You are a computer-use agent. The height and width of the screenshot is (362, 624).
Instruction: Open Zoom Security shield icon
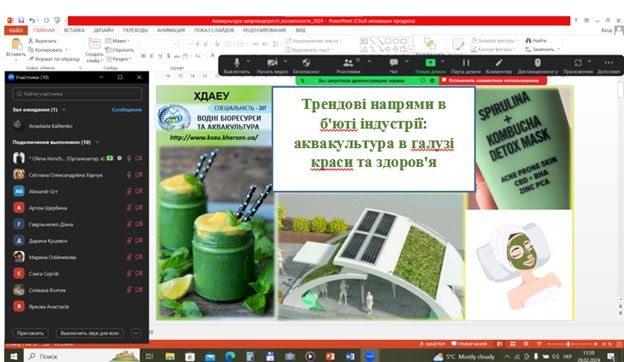(306, 65)
